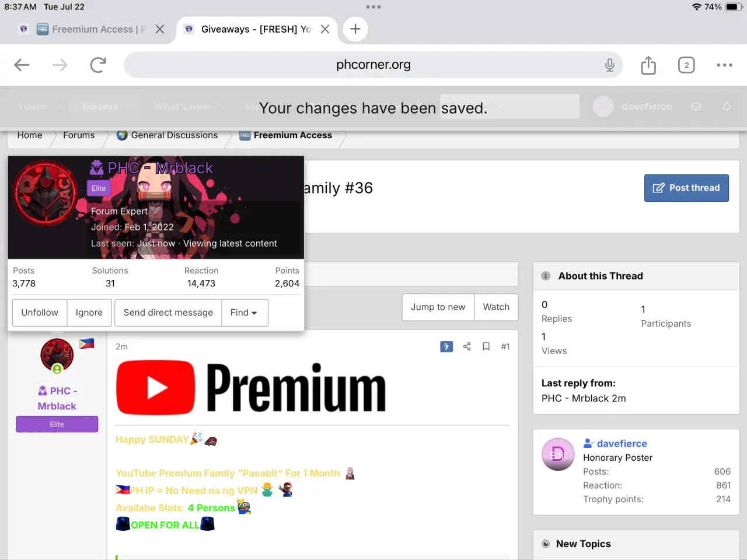Click the Elite badge in the member card
The width and height of the screenshot is (747, 560).
pos(99,188)
